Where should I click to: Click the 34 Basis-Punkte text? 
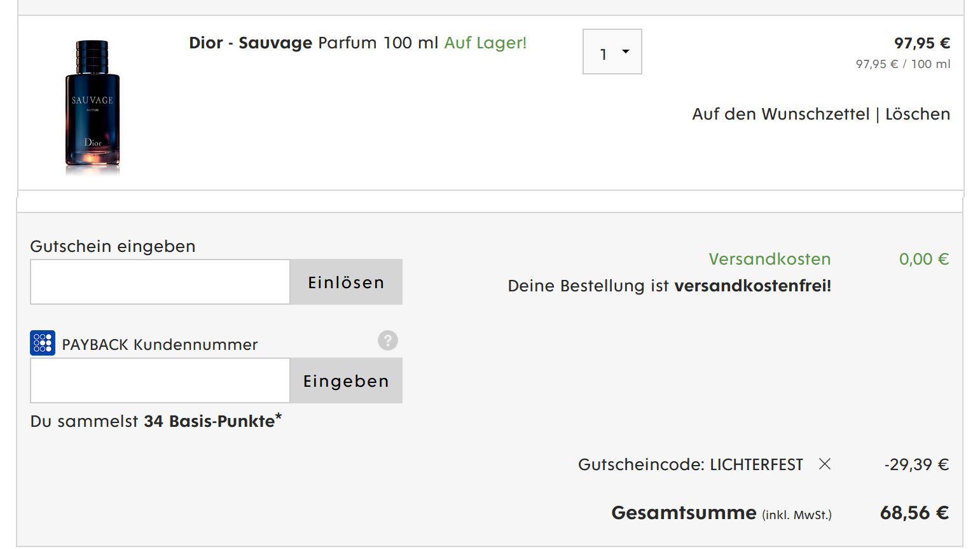coord(209,421)
